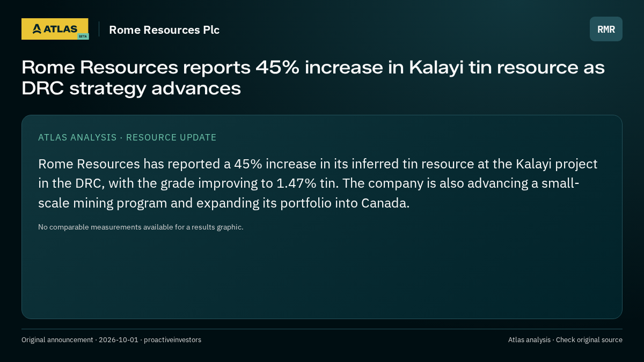Click the 'ATLAS ANALYSIS · RESOURCE UPDATE' label

click(x=127, y=137)
